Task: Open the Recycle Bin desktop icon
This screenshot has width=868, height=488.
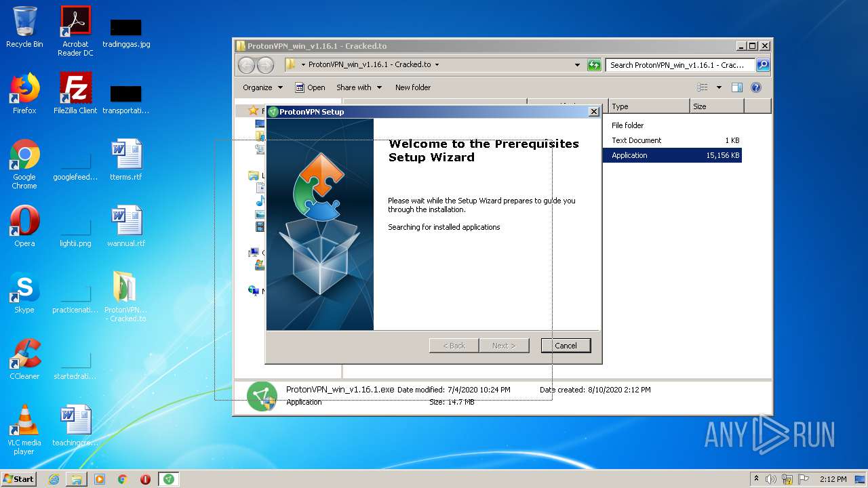Action: click(24, 27)
